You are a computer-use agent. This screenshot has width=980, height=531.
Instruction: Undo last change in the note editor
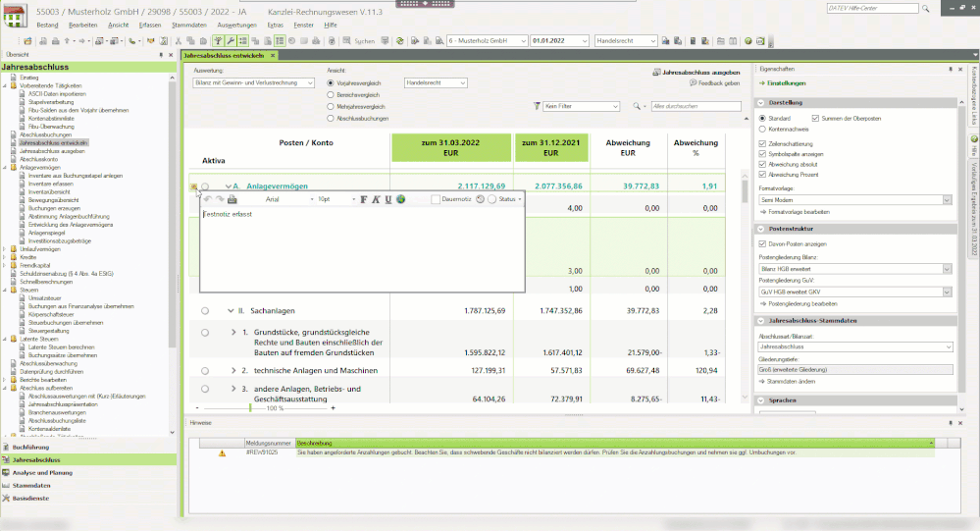pyautogui.click(x=208, y=199)
